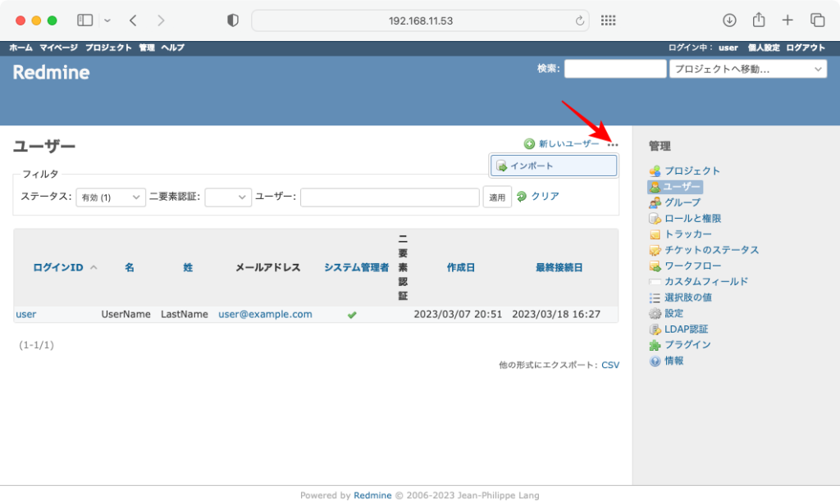Click the 新しいユーザー link

569,143
